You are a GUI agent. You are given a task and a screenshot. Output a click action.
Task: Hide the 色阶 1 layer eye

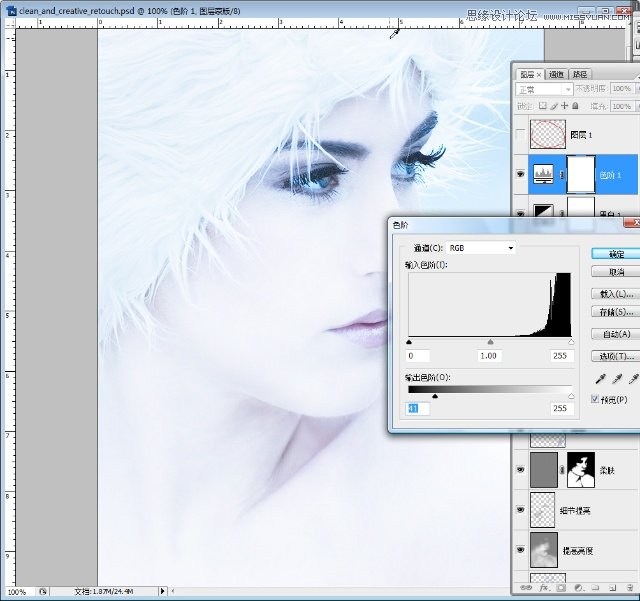point(520,174)
